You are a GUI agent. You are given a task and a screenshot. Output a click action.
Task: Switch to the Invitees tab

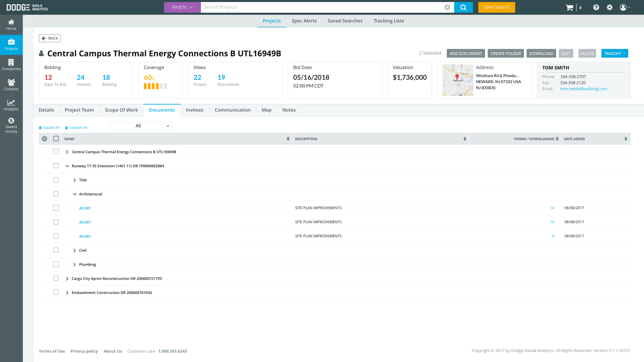pyautogui.click(x=194, y=110)
